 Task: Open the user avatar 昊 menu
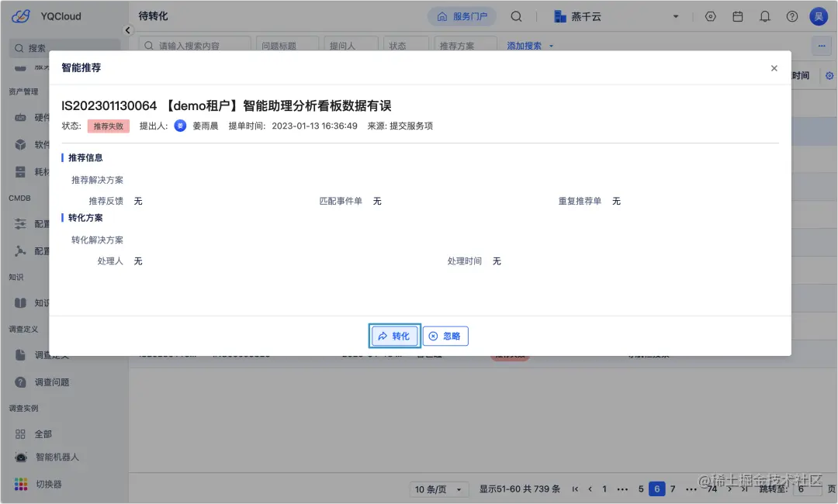point(819,16)
